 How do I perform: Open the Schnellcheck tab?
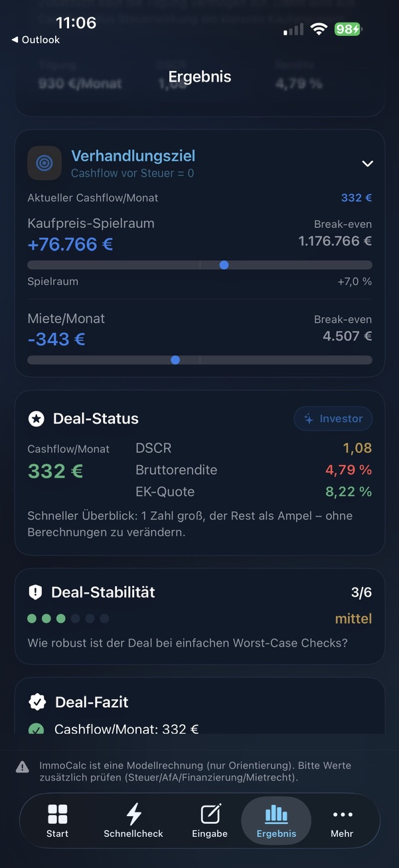pyautogui.click(x=133, y=821)
